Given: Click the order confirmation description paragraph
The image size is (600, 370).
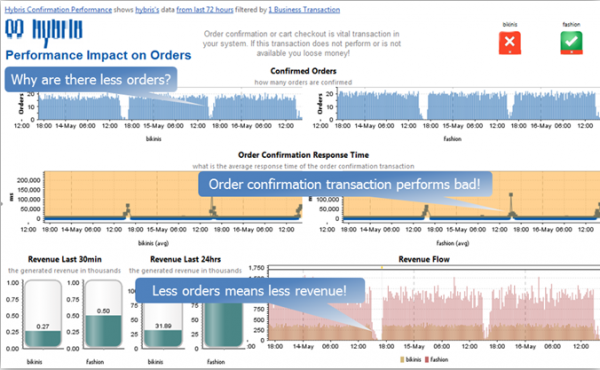Looking at the screenshot, I should (x=302, y=43).
